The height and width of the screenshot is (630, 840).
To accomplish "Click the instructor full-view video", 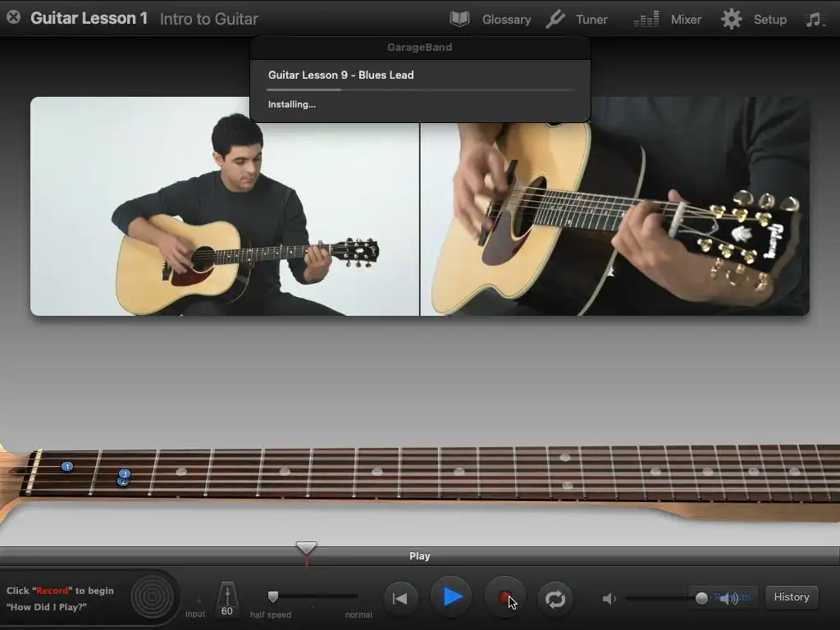I will tap(225, 206).
